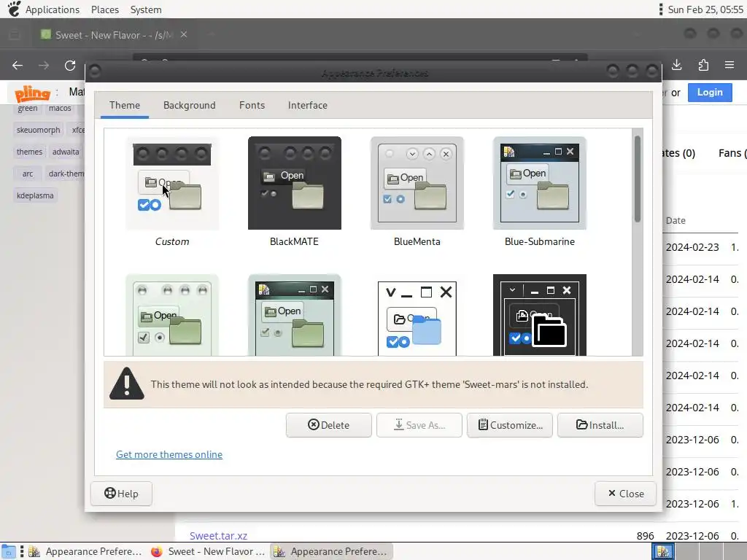Image resolution: width=747 pixels, height=560 pixels.
Task: Click the show desktop icon in taskbar
Action: [x=8, y=551]
